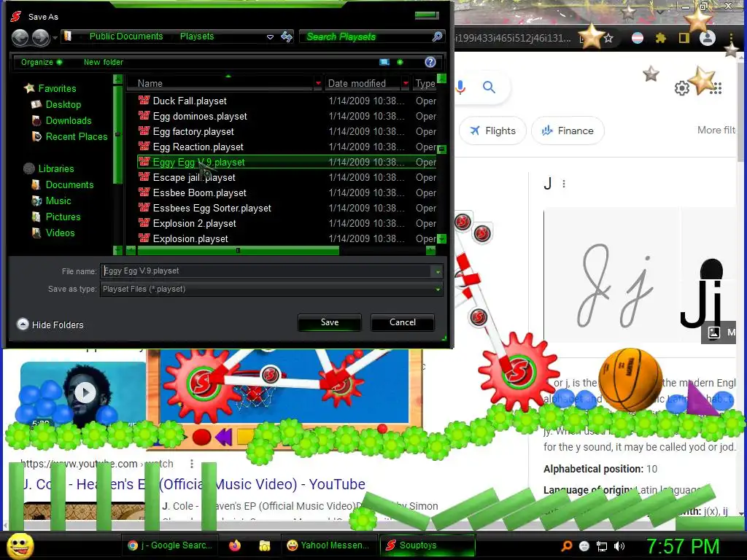
Task: Click the Forward arrow in Save As dialog
Action: coord(41,37)
